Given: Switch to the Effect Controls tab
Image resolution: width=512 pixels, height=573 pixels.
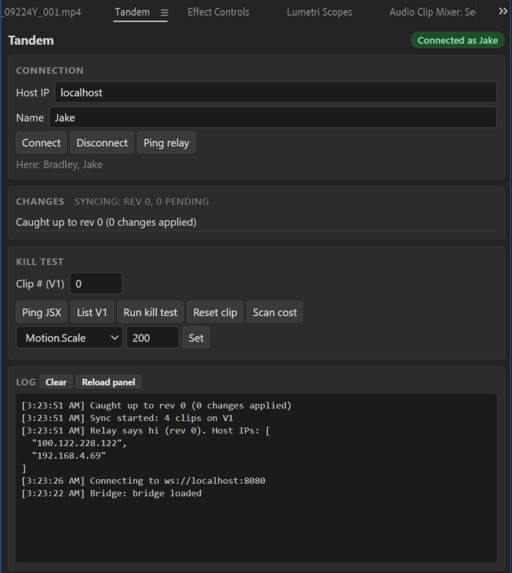Looking at the screenshot, I should click(x=218, y=12).
